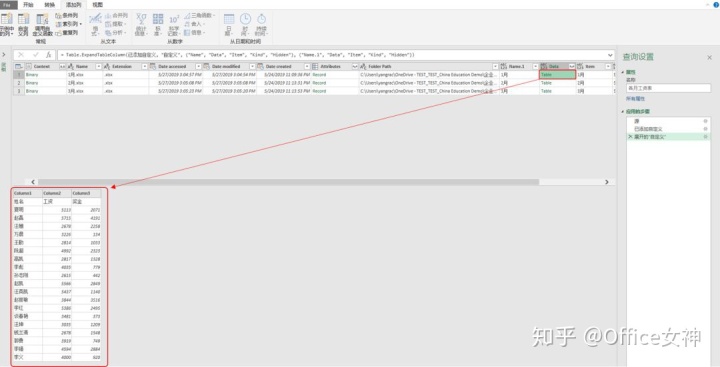Click the Table cell in row 2
Screen dimensions: 720x367
click(x=557, y=83)
